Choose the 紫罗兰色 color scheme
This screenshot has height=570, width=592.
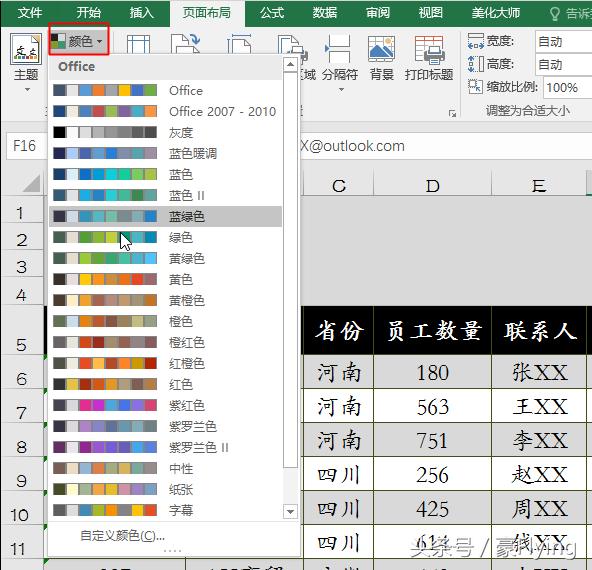coord(165,427)
